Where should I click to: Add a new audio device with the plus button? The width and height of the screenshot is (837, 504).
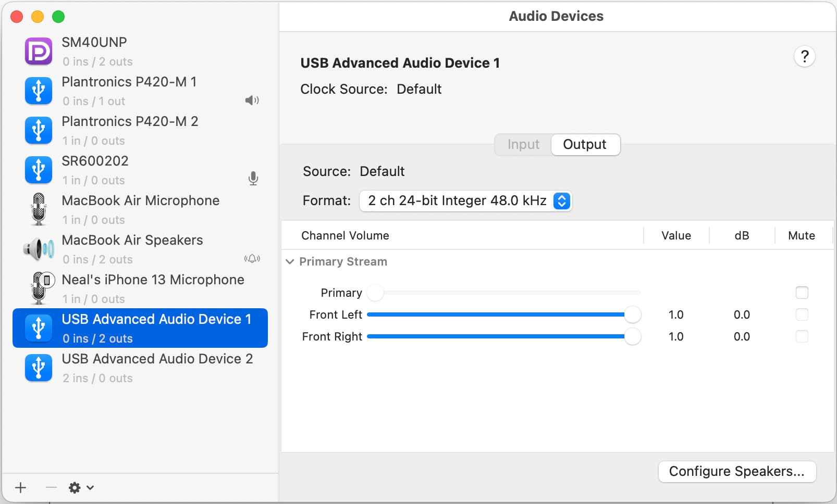21,487
